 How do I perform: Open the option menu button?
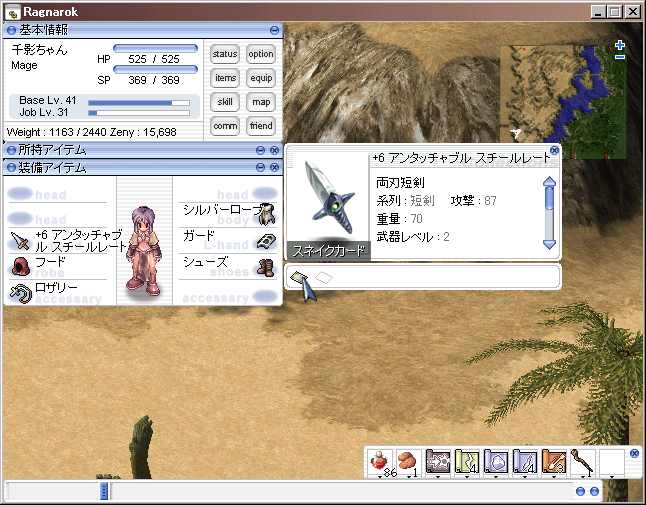(261, 54)
